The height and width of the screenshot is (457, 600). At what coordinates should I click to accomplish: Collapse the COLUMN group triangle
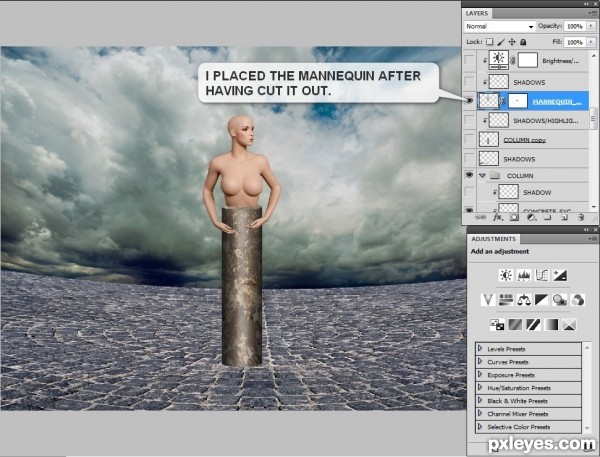point(482,175)
